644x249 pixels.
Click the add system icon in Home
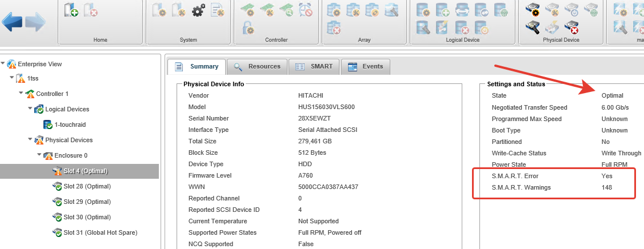tap(71, 10)
